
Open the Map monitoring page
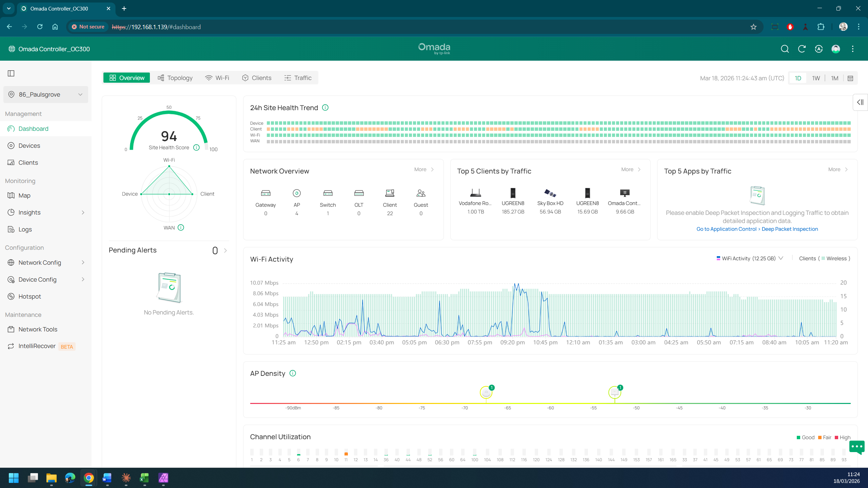tap(24, 195)
